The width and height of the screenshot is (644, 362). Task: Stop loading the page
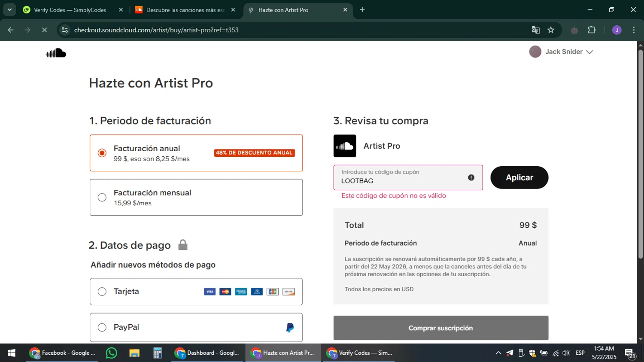point(44,30)
